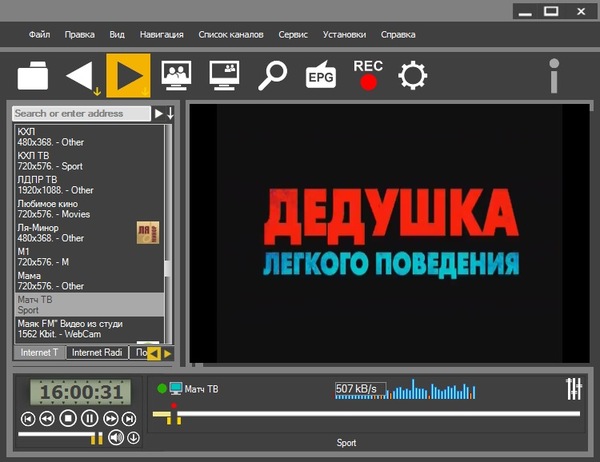Open the equalizer sliders icon

(574, 387)
